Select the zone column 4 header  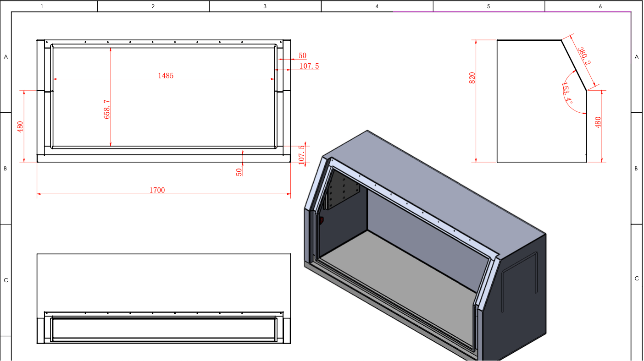click(377, 6)
